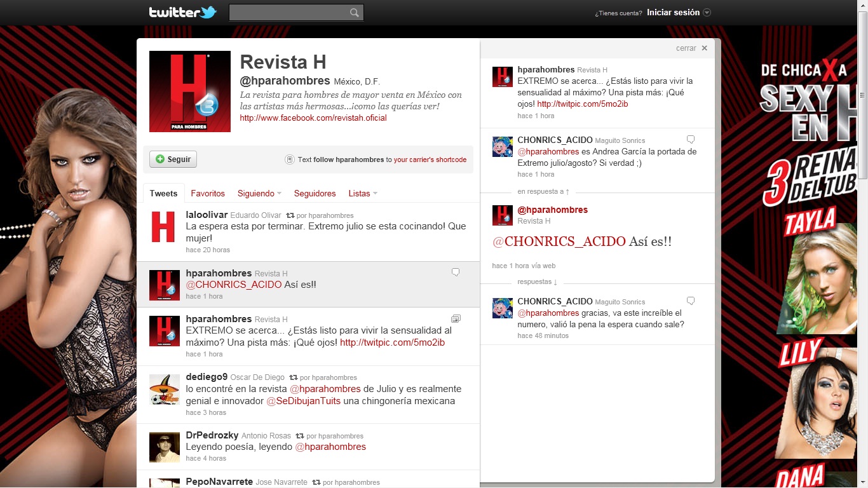This screenshot has width=868, height=488.
Task: Click CHONRICS_ACIDO avatar on 'gracias' reply
Action: tap(503, 308)
